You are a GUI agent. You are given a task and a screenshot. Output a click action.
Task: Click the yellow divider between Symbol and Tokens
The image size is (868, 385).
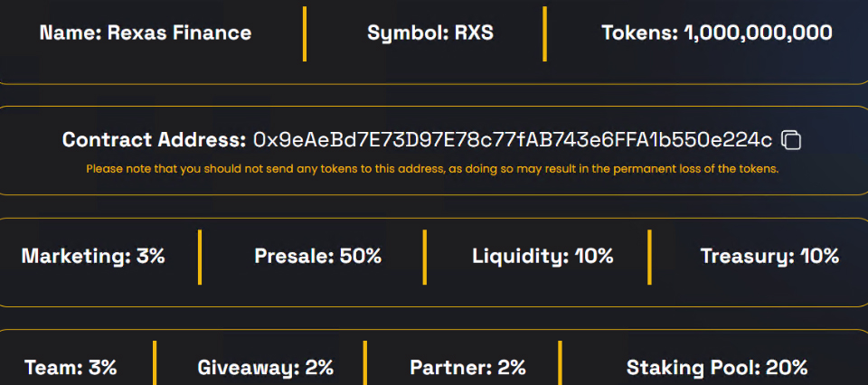[x=544, y=33]
